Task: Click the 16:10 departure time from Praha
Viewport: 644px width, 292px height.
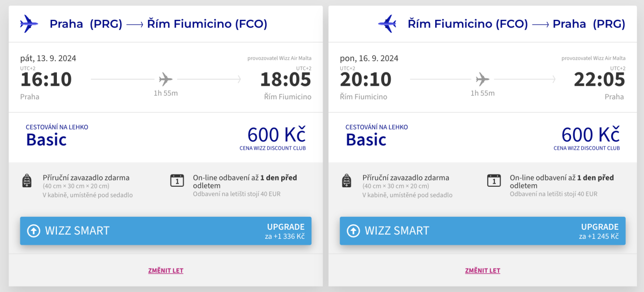Action: (x=46, y=79)
